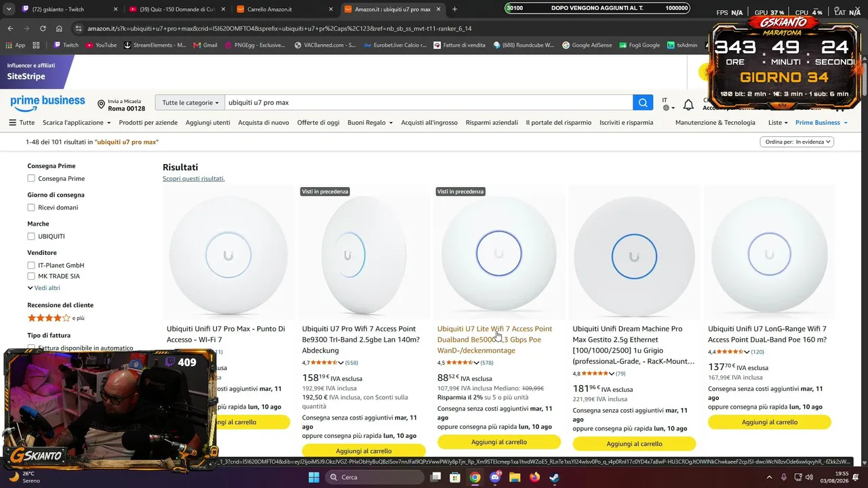The width and height of the screenshot is (868, 488).
Task: Open the Scarica l'applicazione dropdown
Action: (x=77, y=123)
